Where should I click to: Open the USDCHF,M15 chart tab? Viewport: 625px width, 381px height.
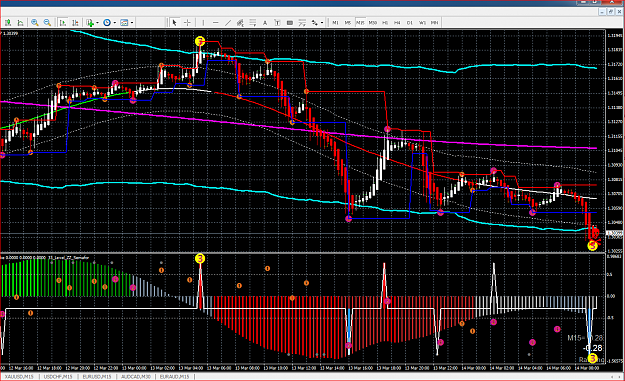pyautogui.click(x=58, y=377)
